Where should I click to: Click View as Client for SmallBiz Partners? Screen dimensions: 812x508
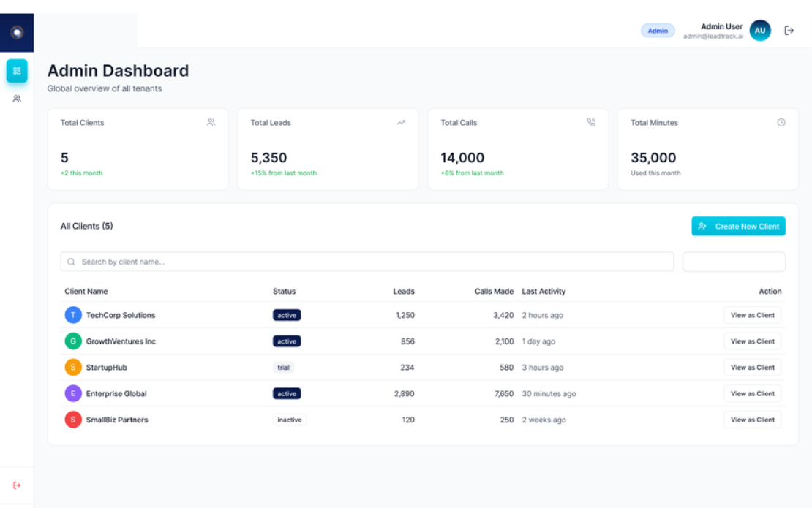click(753, 420)
